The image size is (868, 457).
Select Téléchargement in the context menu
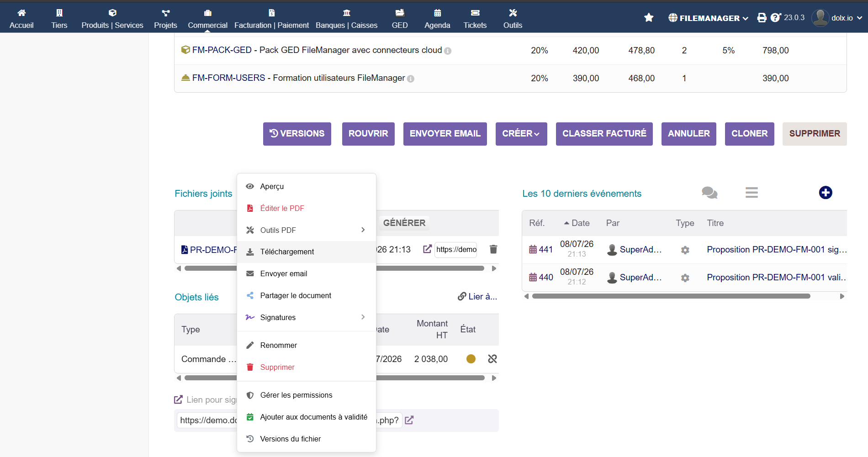coord(307,252)
